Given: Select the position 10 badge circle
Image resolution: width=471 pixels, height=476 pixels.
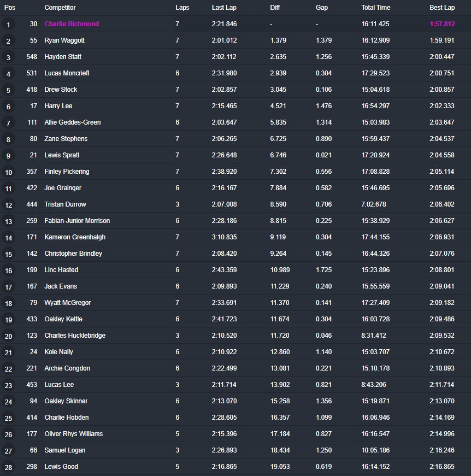Looking at the screenshot, I should [x=8, y=172].
